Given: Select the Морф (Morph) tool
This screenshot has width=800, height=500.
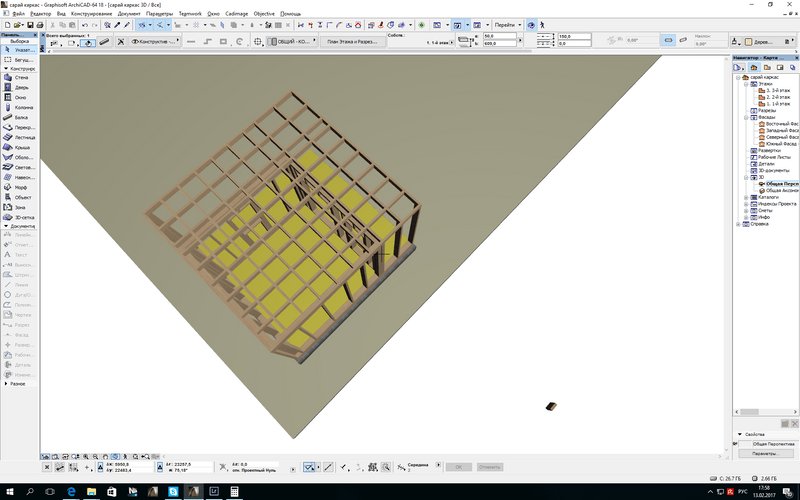Looking at the screenshot, I should click(20, 187).
